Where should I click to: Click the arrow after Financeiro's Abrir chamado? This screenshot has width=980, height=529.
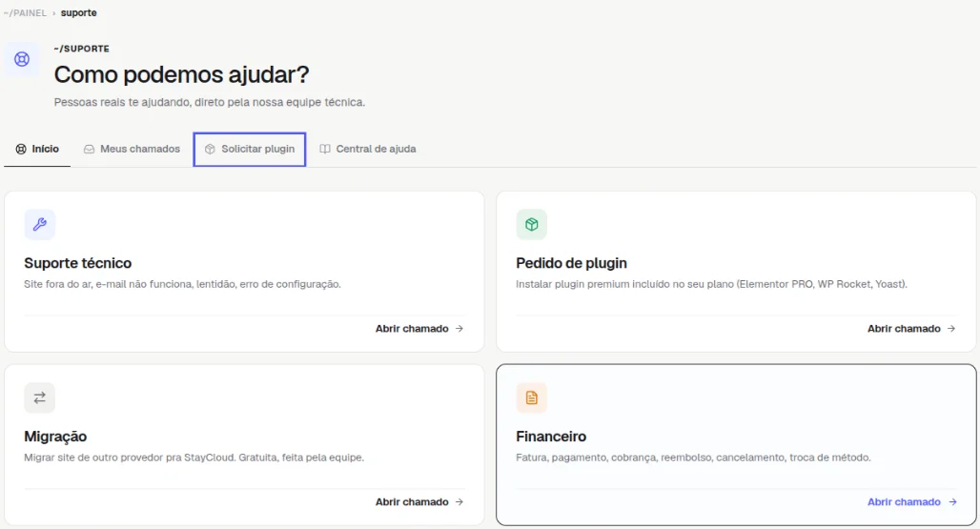click(952, 502)
